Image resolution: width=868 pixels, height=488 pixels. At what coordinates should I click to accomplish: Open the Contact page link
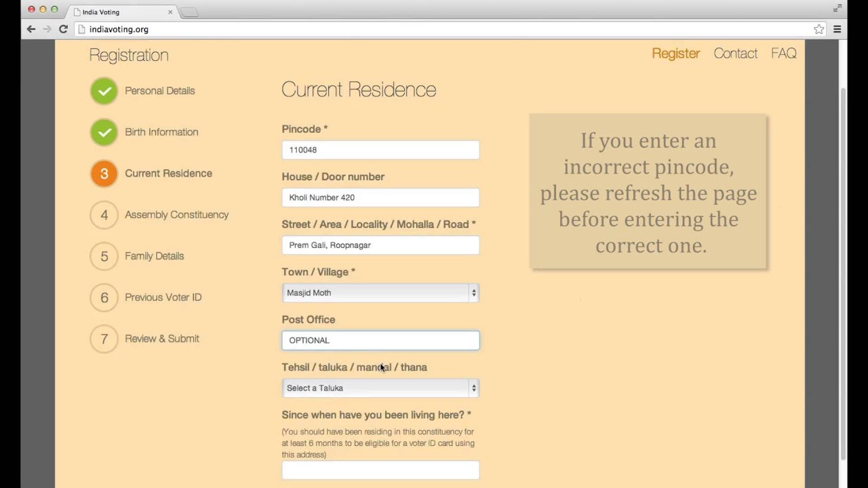click(735, 54)
